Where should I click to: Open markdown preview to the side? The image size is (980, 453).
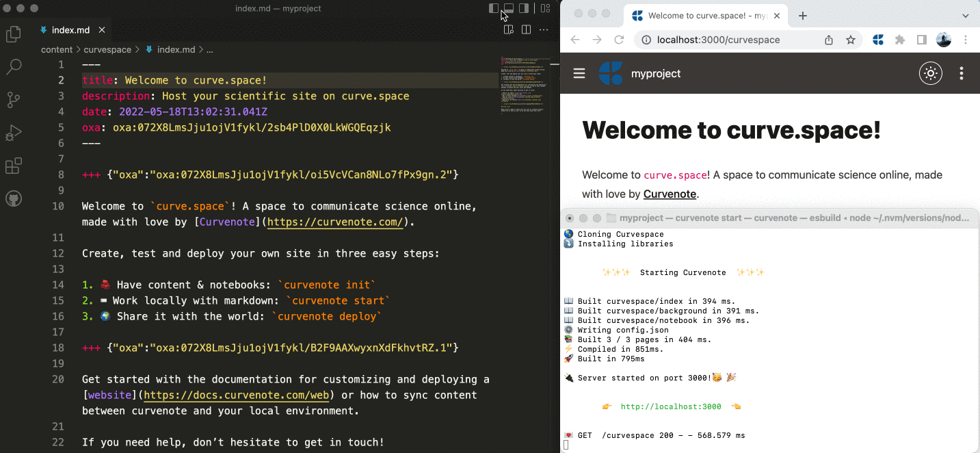tap(508, 29)
